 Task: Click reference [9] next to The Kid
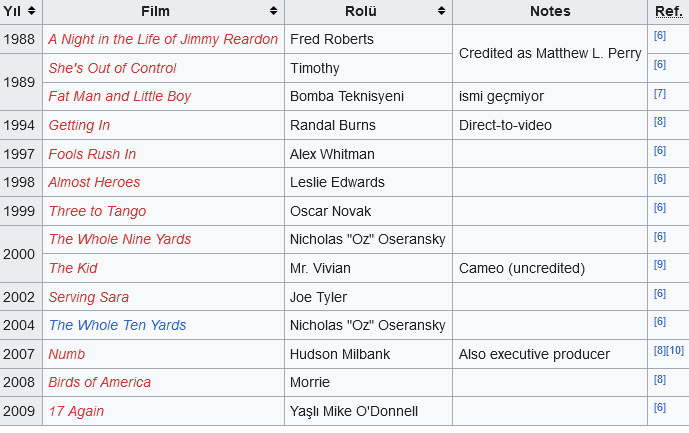660,264
